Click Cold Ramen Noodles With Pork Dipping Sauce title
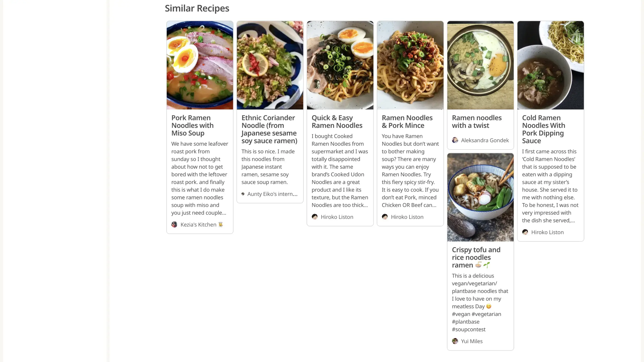Screen dimensions: 644x362 click(x=543, y=129)
